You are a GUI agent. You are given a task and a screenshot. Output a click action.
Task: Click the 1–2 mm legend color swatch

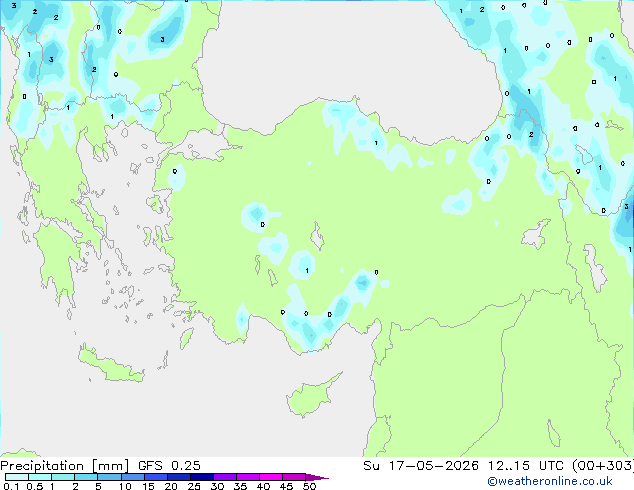point(63,477)
